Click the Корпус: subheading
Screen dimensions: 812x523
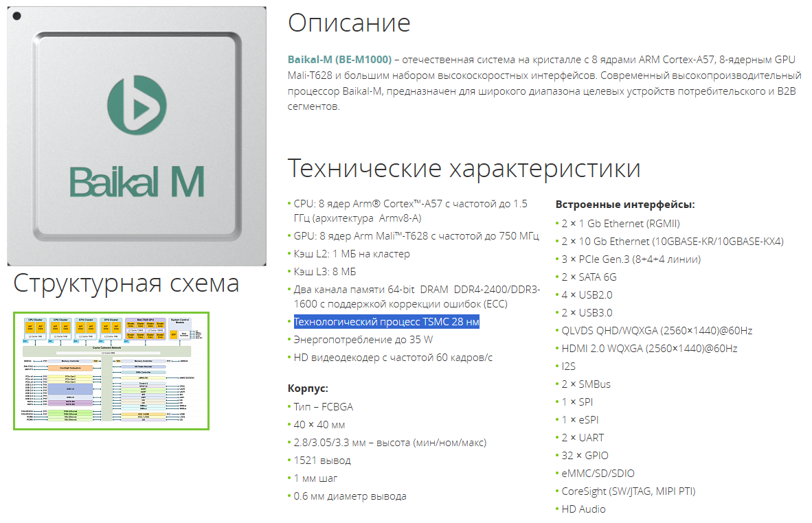[308, 388]
